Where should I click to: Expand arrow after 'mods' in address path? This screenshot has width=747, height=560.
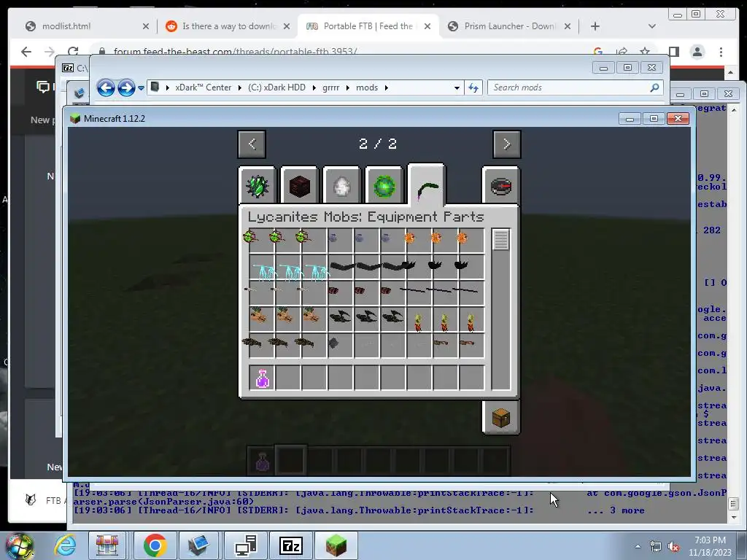point(387,87)
